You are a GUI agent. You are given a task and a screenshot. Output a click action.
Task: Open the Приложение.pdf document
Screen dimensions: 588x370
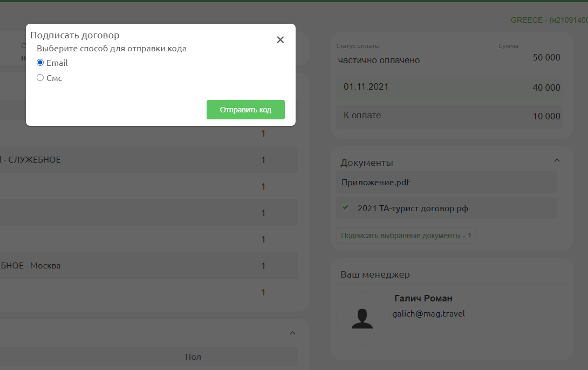(446, 183)
